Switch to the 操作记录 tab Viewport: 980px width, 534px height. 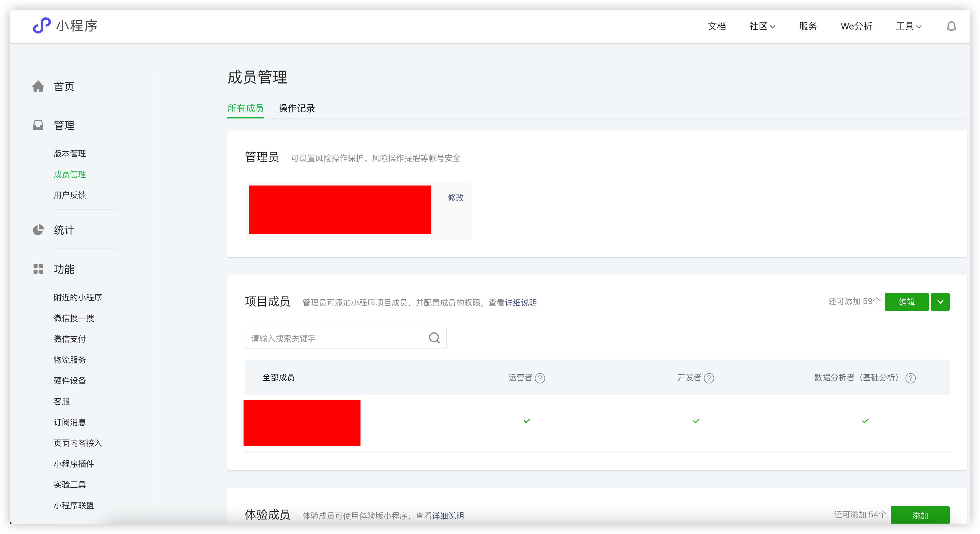pyautogui.click(x=296, y=108)
